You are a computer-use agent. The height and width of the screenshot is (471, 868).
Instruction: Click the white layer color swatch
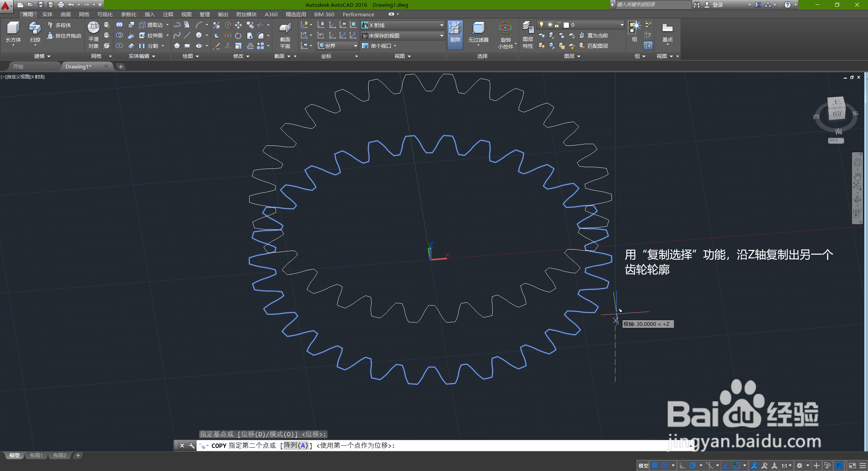point(566,25)
